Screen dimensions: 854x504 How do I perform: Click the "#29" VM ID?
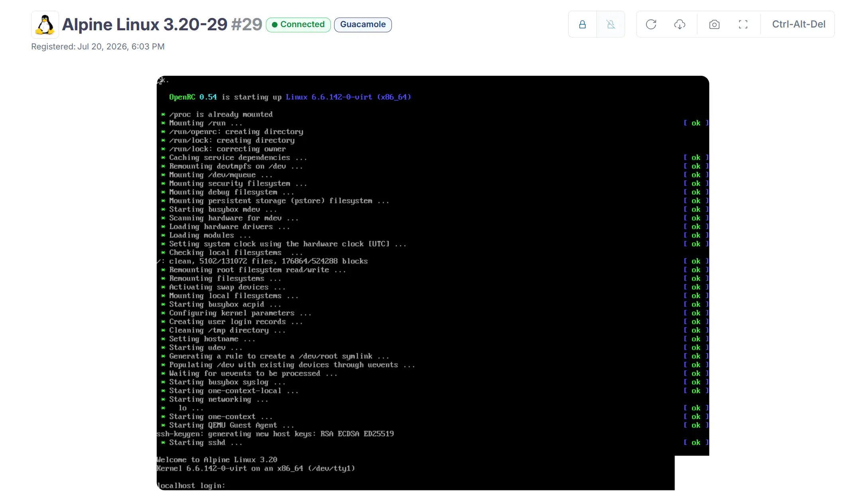pos(247,24)
